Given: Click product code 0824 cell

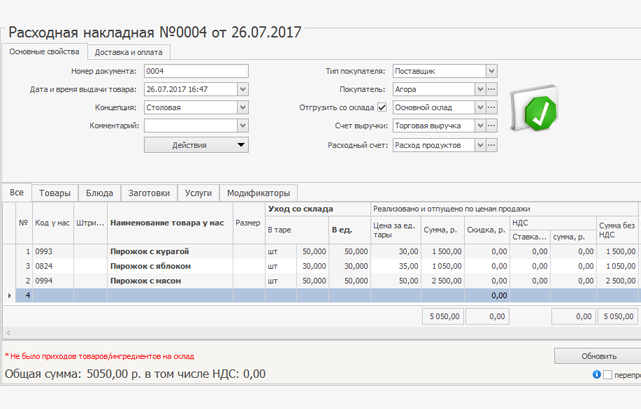Looking at the screenshot, I should click(53, 266).
